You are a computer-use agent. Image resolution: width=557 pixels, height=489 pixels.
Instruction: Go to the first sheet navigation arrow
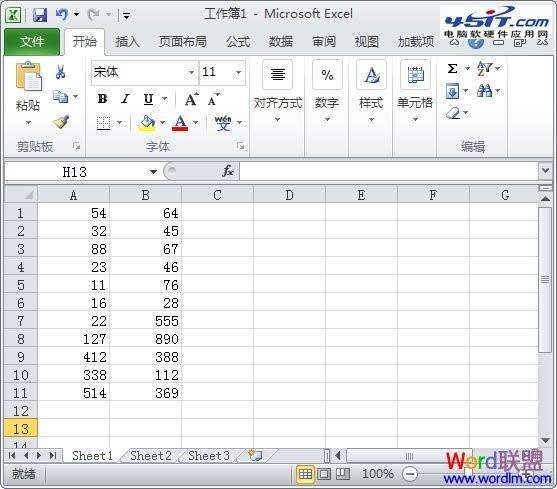12,456
